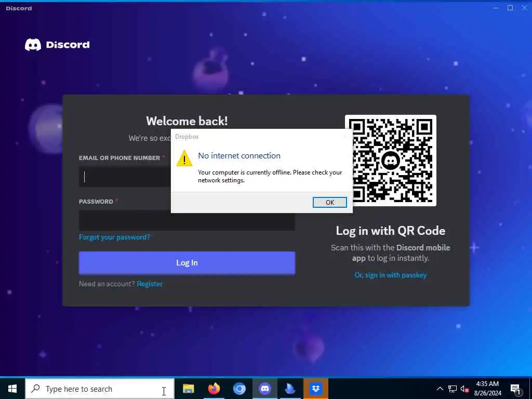Click the 'Welcome back!' heading
Screen dimensions: 532x399
coord(187,121)
